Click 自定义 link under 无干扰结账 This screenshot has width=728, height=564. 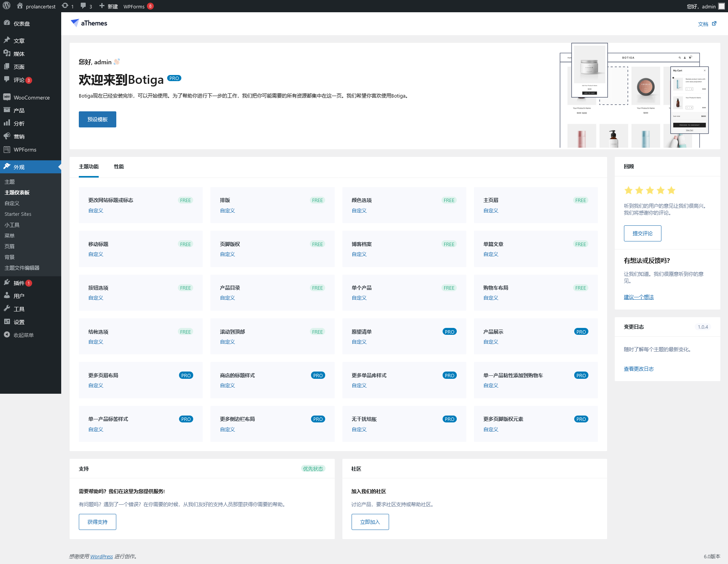(359, 429)
